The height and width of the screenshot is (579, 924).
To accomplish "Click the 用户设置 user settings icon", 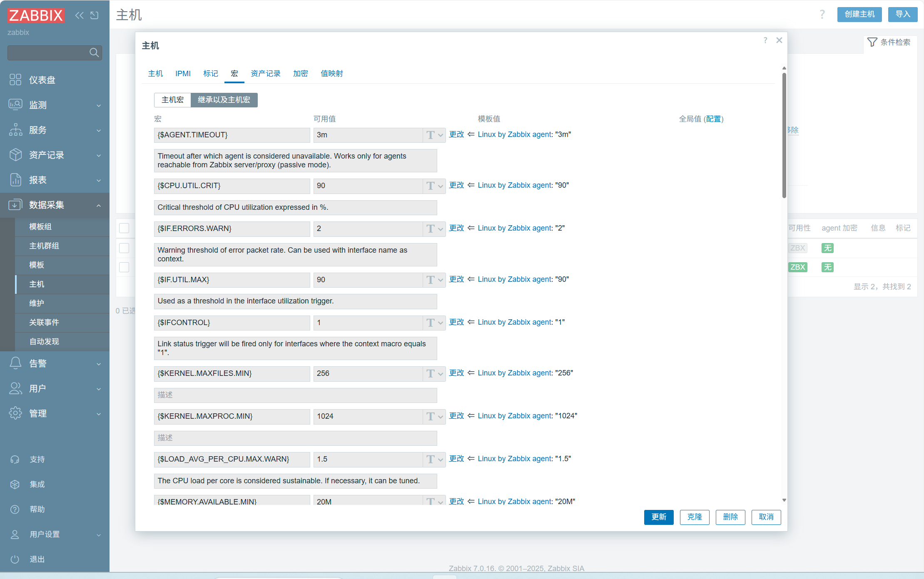I will pyautogui.click(x=15, y=534).
